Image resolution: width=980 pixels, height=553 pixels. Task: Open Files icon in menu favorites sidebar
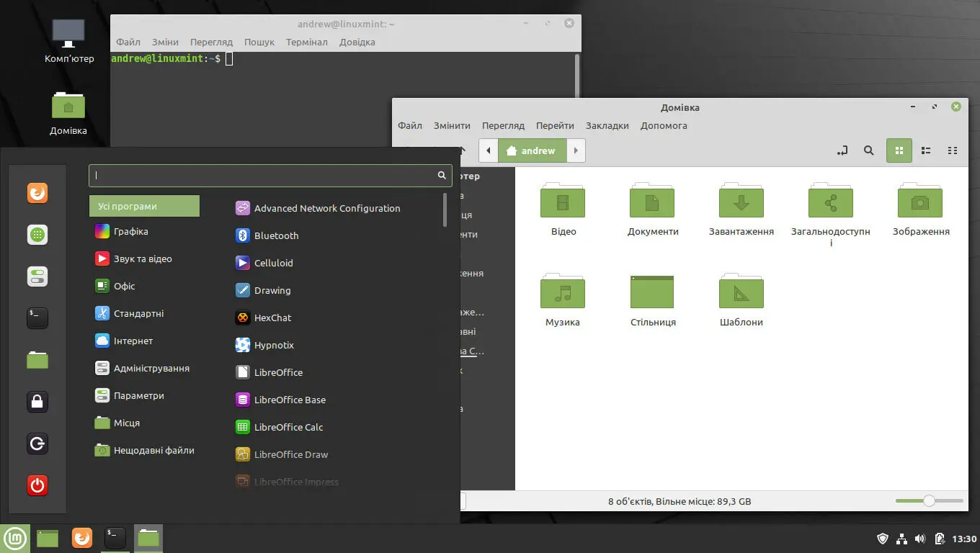pyautogui.click(x=37, y=360)
